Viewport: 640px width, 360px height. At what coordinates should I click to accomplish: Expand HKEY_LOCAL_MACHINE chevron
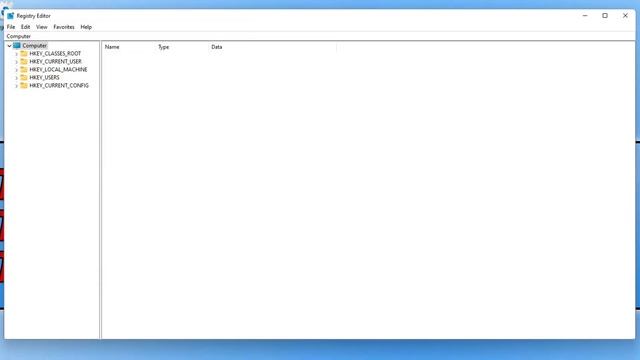click(16, 70)
